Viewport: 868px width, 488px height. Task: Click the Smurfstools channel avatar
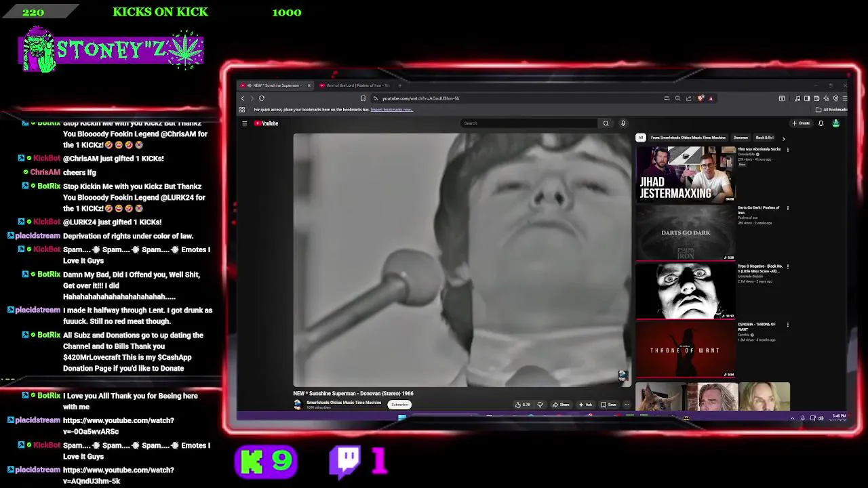pyautogui.click(x=298, y=405)
